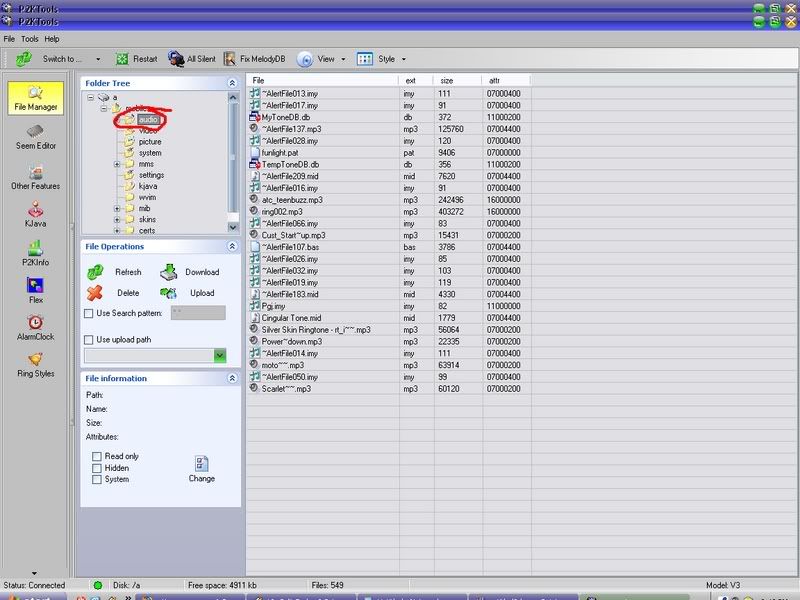This screenshot has width=800, height=600.
Task: Open the Tools menu
Action: click(x=30, y=39)
